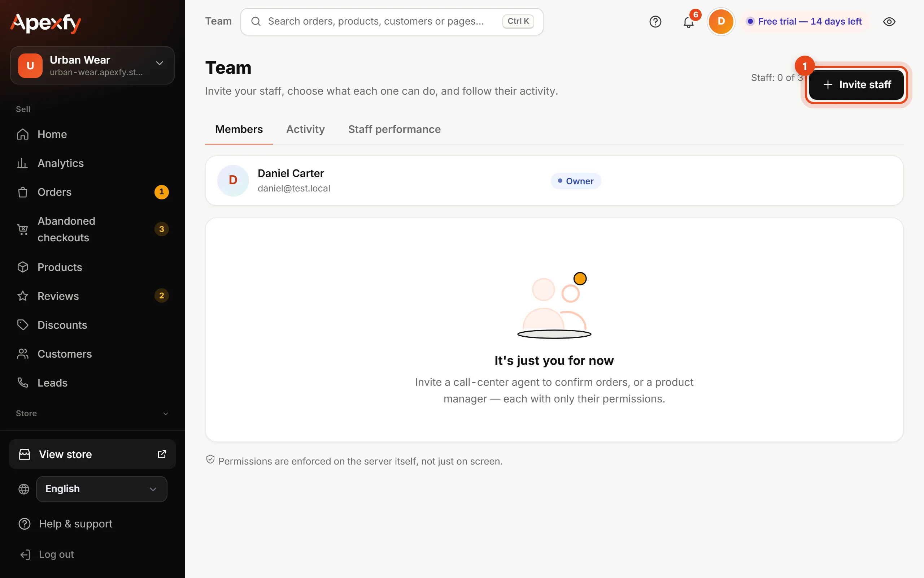The width and height of the screenshot is (924, 578).
Task: Open notifications bell
Action: (x=688, y=22)
